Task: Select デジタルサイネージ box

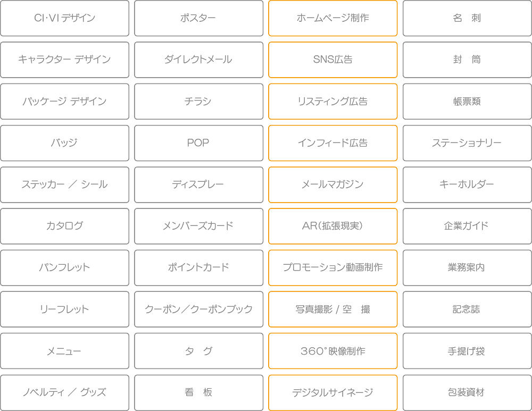Action: click(333, 393)
